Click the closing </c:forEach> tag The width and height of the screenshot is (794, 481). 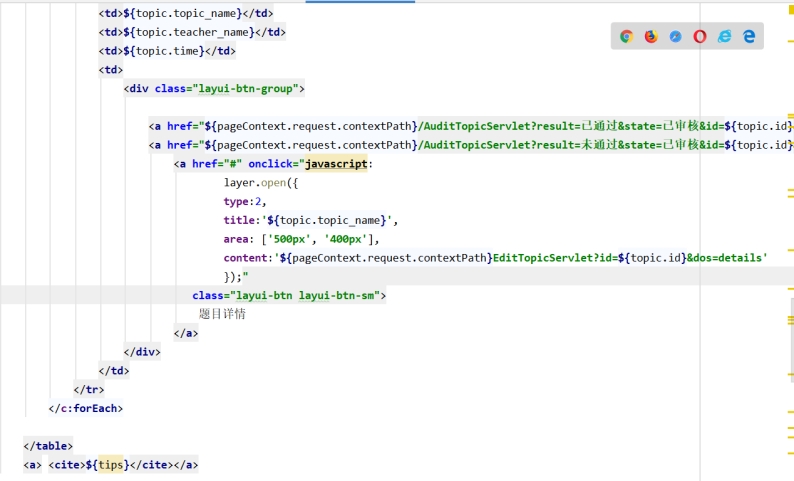click(x=86, y=409)
